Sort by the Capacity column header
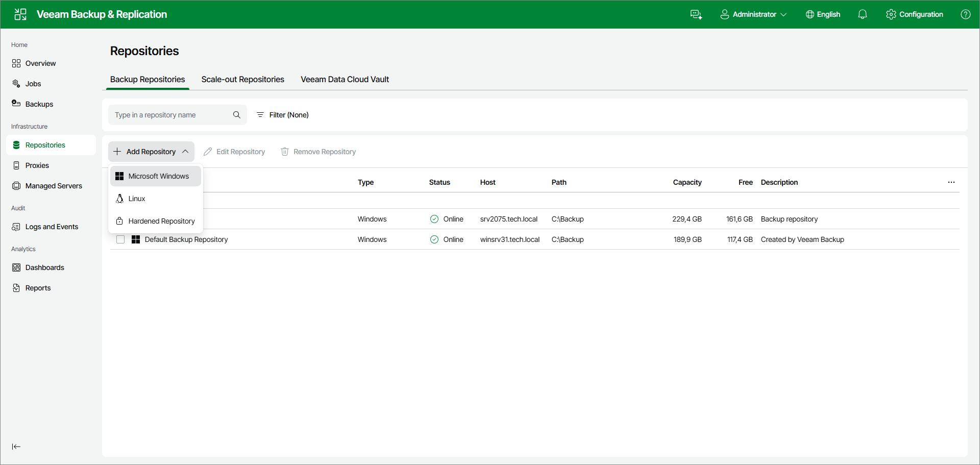Image resolution: width=980 pixels, height=465 pixels. (687, 182)
